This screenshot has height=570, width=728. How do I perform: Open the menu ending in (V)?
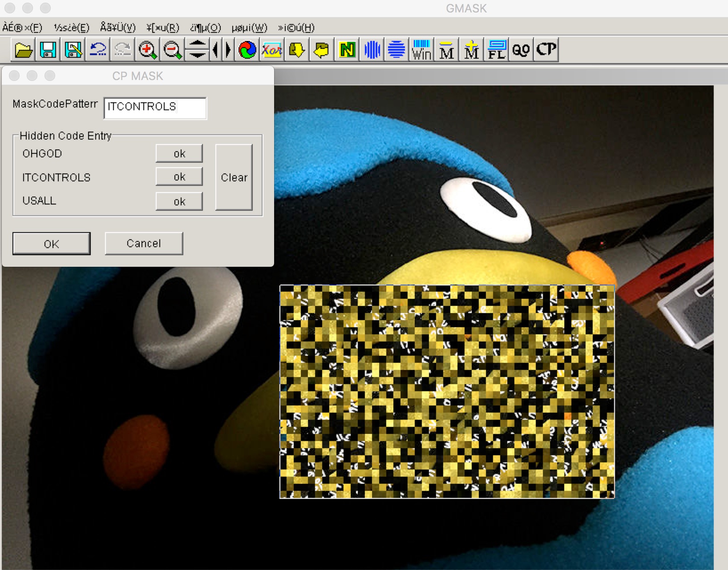pyautogui.click(x=118, y=28)
